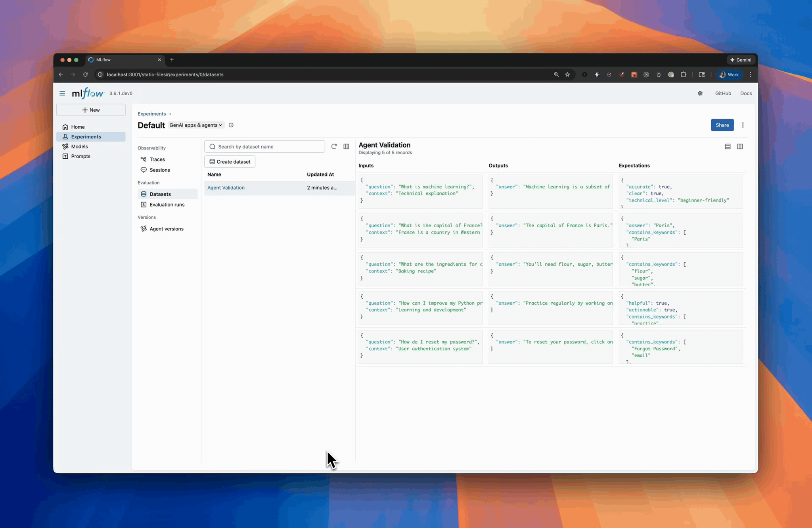Viewport: 812px width, 528px height.
Task: Open the GenAI apps & agents dropdown
Action: [x=196, y=125]
